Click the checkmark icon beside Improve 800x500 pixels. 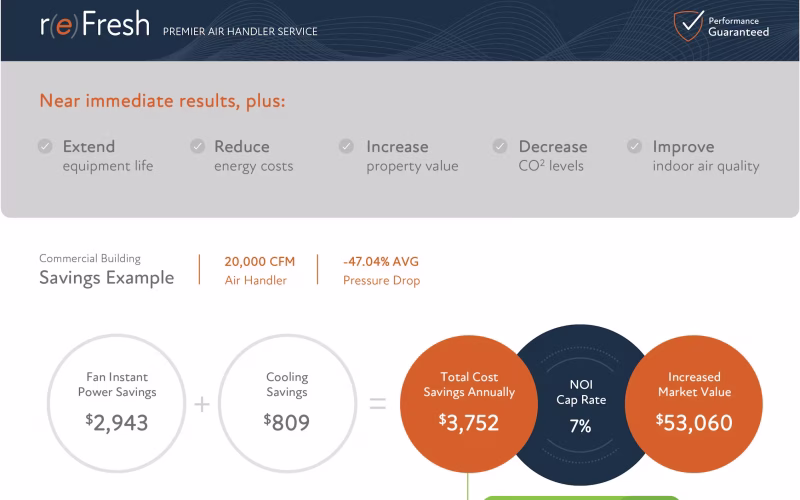(x=634, y=146)
